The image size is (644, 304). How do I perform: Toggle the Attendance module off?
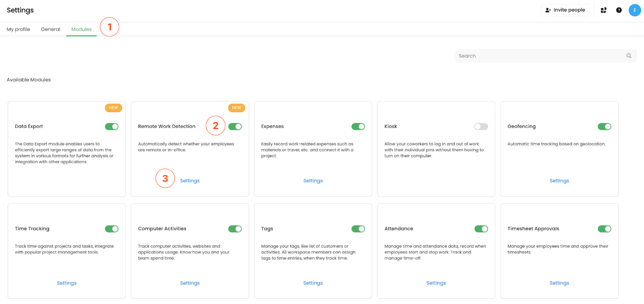[x=481, y=229]
